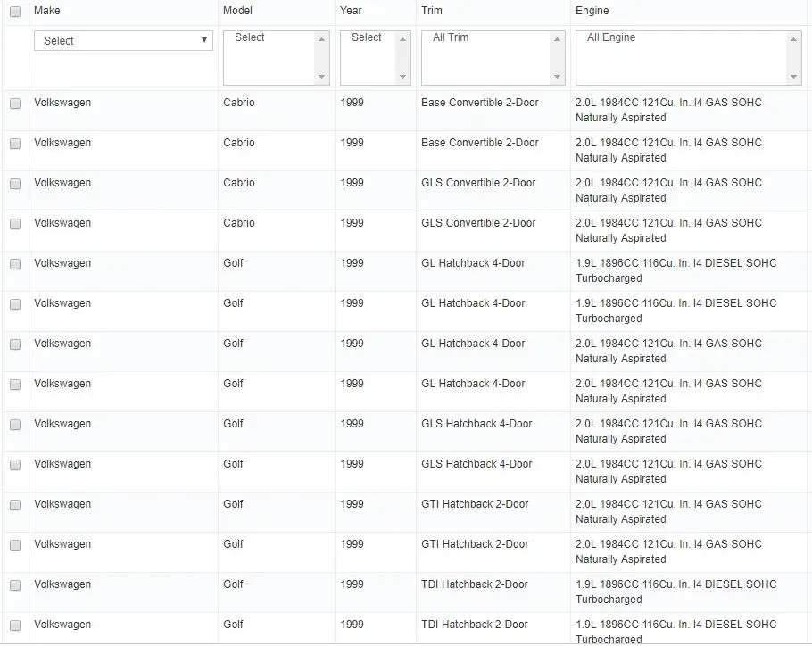
Task: Click the Year list's down scroll arrow
Action: tap(403, 77)
